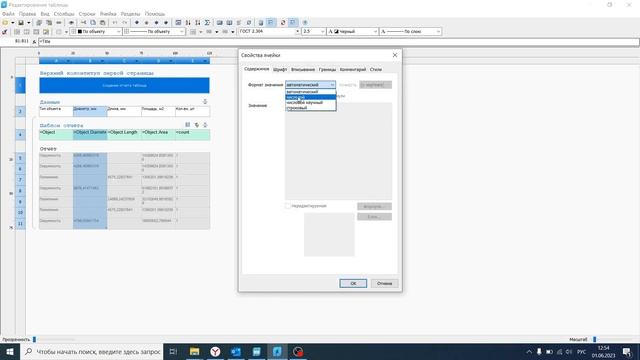Click the grouping icon above the template row
Screen dimensions: 640x360
click(x=188, y=125)
